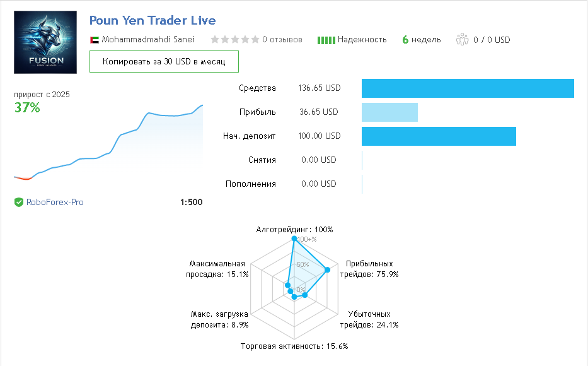
Task: Open the RoboForex-Pro broker link
Action: 55,203
